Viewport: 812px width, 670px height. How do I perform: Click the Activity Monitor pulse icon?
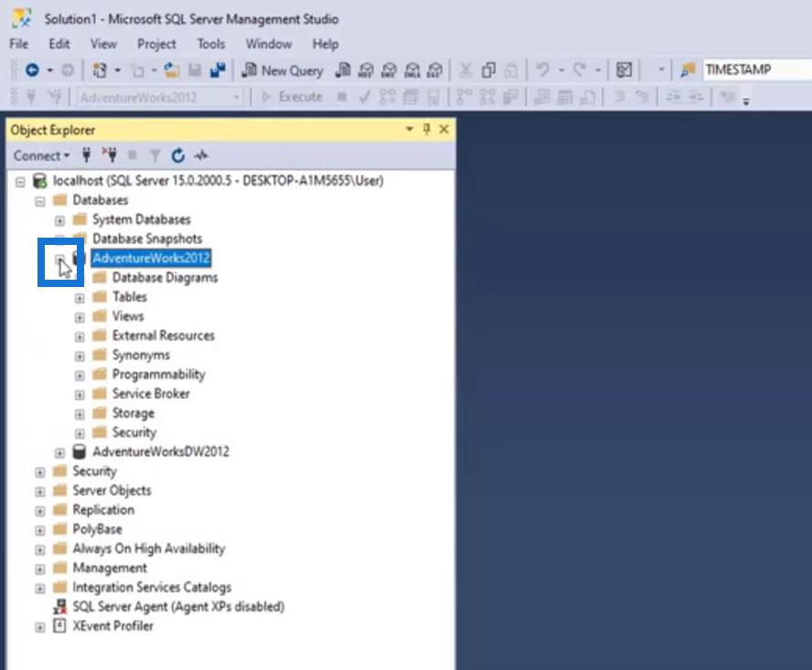201,155
